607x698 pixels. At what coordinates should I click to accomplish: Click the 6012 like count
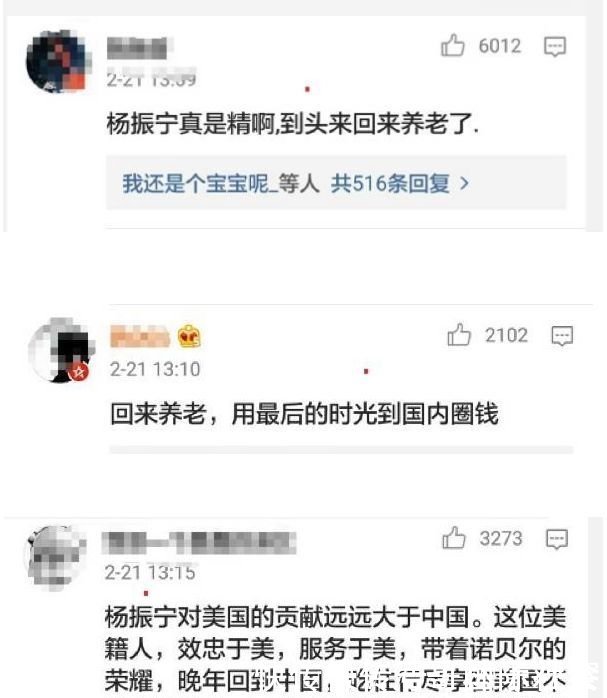(x=500, y=46)
